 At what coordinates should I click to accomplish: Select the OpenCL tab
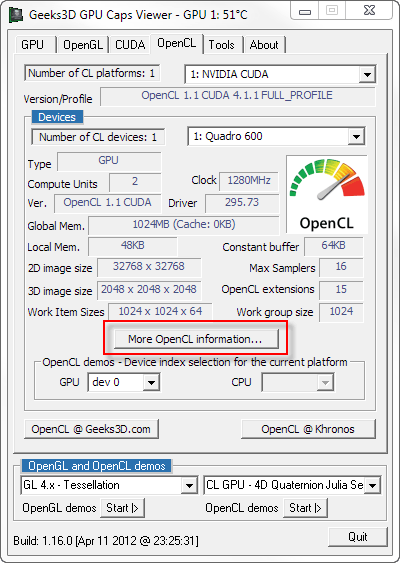click(x=177, y=43)
